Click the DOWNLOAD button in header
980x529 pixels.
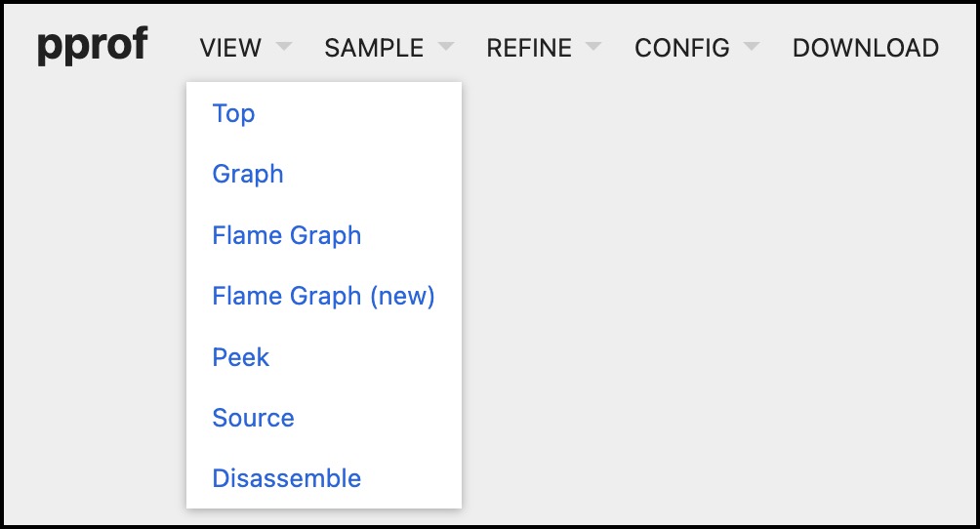(x=865, y=47)
